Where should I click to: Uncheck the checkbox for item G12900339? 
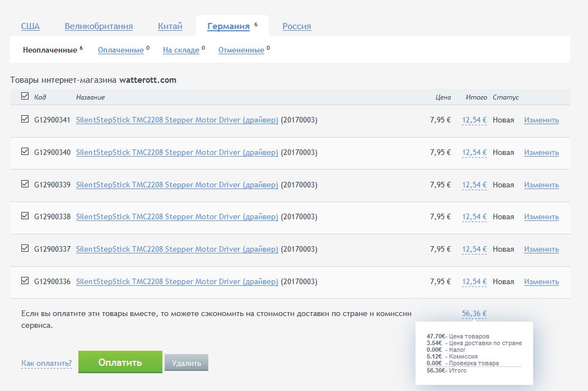pos(25,184)
